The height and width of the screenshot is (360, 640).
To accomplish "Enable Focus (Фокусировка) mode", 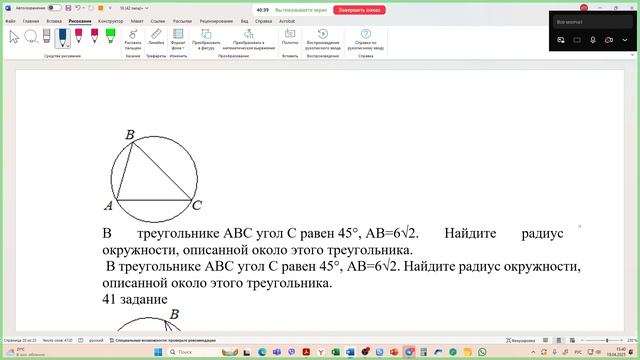I will point(520,340).
